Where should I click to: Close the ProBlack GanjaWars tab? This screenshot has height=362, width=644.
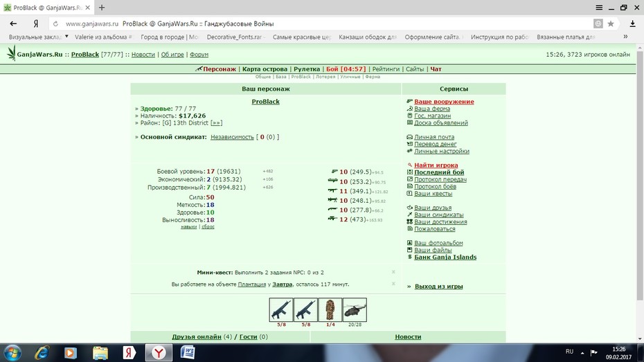(x=87, y=8)
